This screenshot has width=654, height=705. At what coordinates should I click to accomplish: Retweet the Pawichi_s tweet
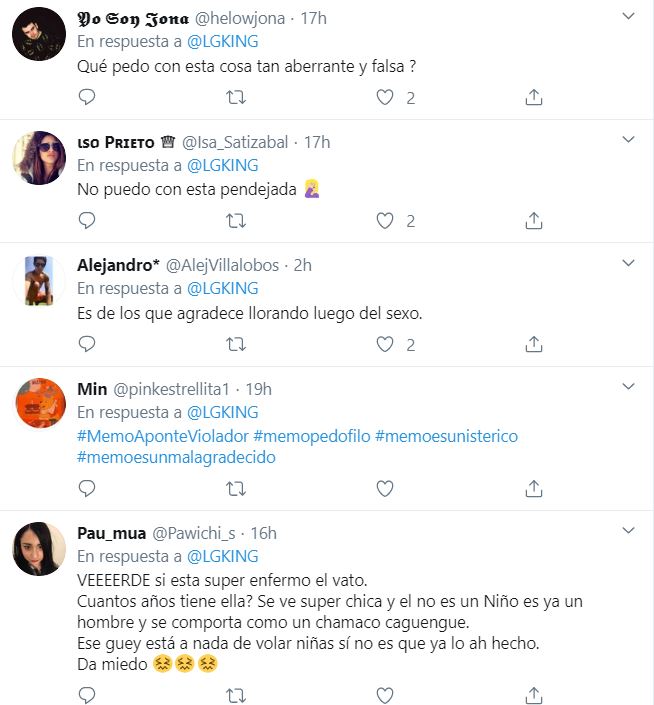pos(236,693)
